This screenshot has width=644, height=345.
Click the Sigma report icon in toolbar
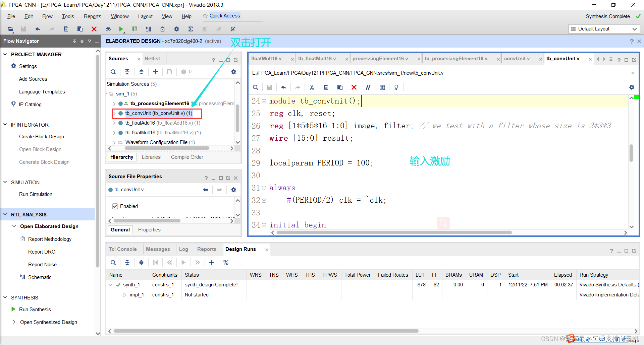[x=191, y=29]
